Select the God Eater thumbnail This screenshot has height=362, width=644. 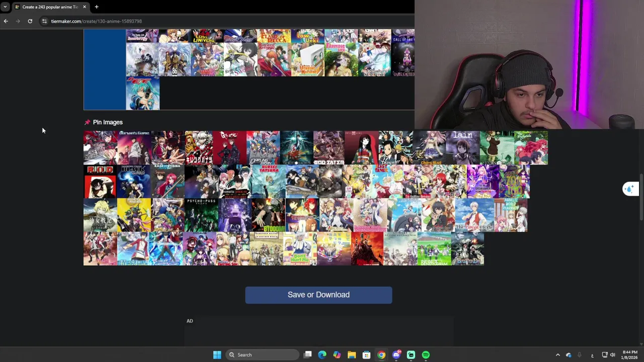coord(329,148)
